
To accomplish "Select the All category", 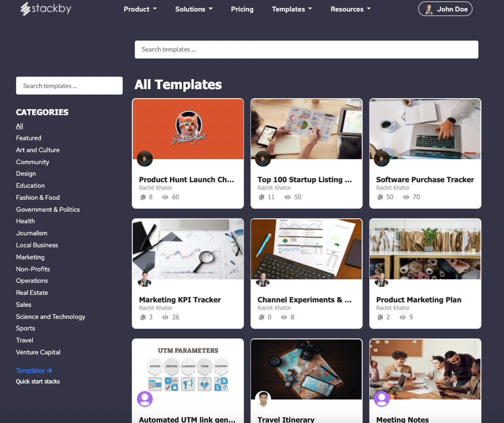I will [20, 126].
